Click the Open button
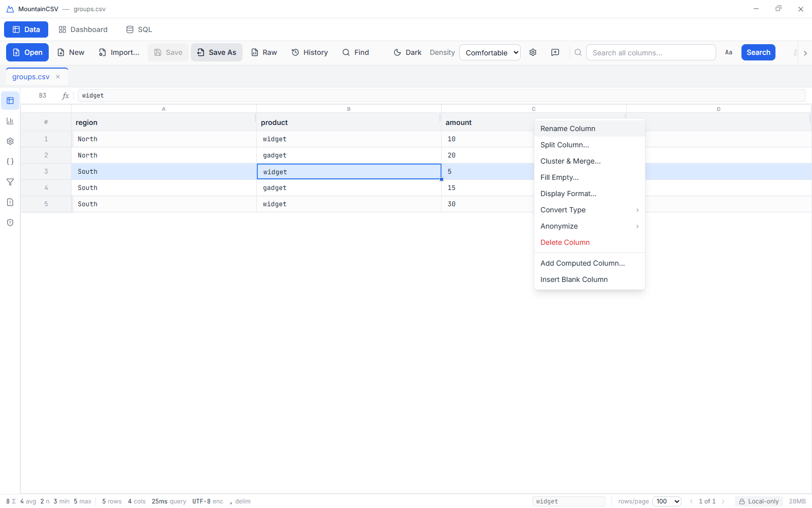The height and width of the screenshot is (508, 812). pyautogui.click(x=27, y=52)
